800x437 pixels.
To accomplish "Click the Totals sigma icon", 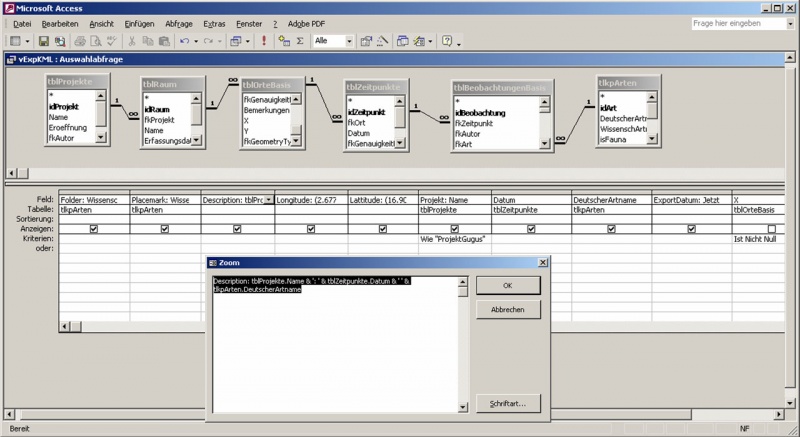I will [x=299, y=41].
